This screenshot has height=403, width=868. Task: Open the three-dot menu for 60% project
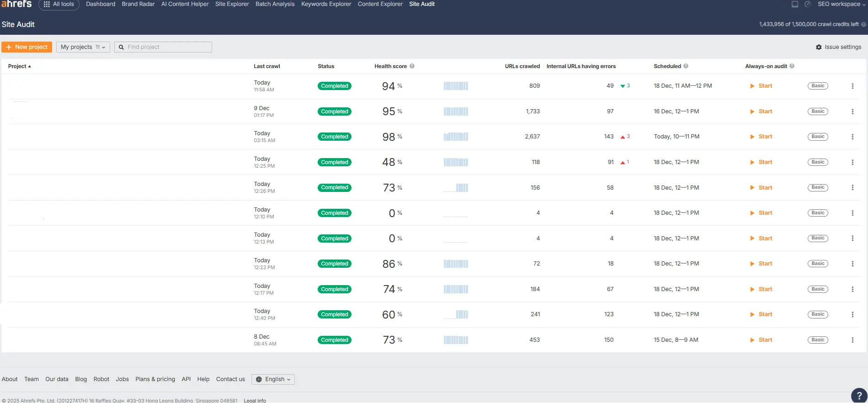click(x=852, y=314)
